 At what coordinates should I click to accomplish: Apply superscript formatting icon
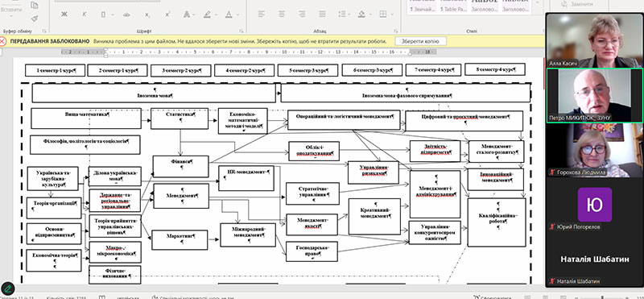pos(167,15)
